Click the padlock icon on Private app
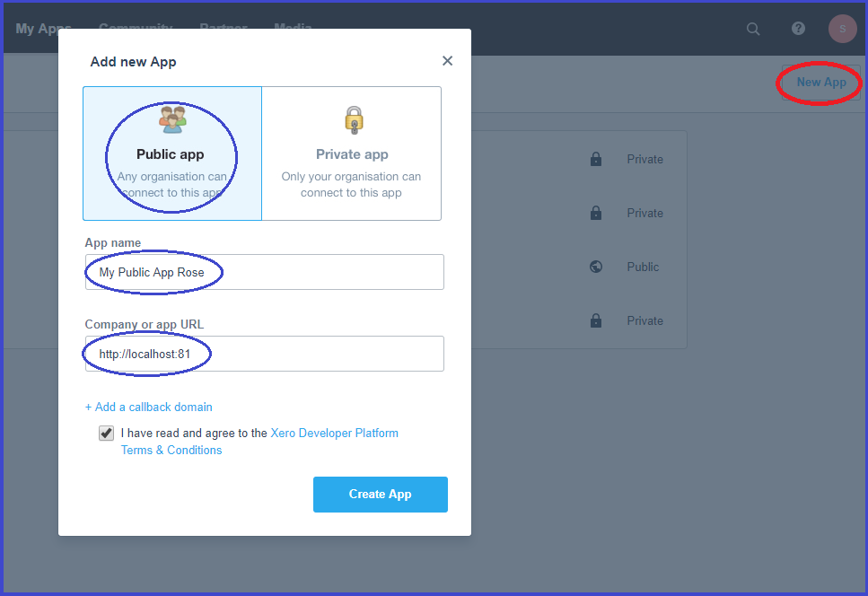The height and width of the screenshot is (596, 868). pos(354,120)
